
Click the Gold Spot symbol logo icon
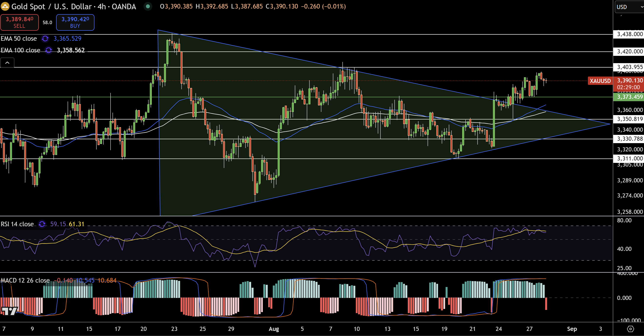5,7
